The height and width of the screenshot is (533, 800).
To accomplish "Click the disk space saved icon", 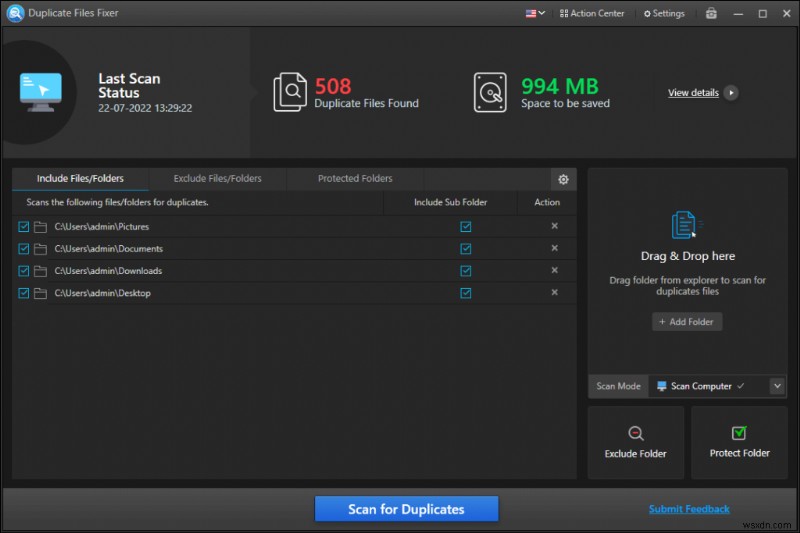I will [490, 92].
